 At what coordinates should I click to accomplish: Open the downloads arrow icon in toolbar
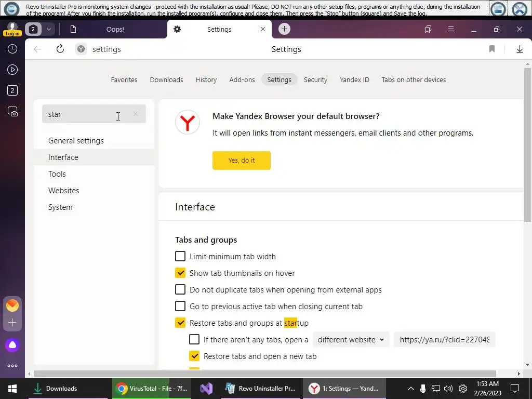[x=520, y=49]
